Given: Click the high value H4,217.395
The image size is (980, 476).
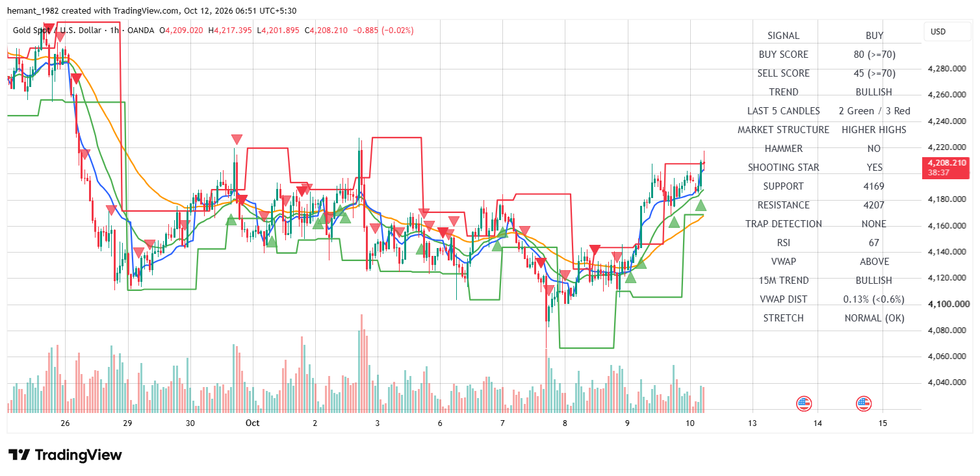Looking at the screenshot, I should 230,30.
